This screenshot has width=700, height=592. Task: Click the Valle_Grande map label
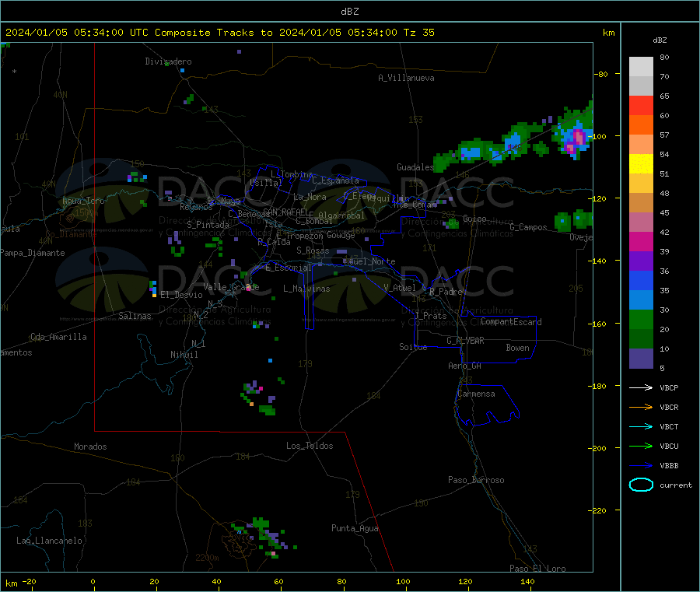coord(231,287)
